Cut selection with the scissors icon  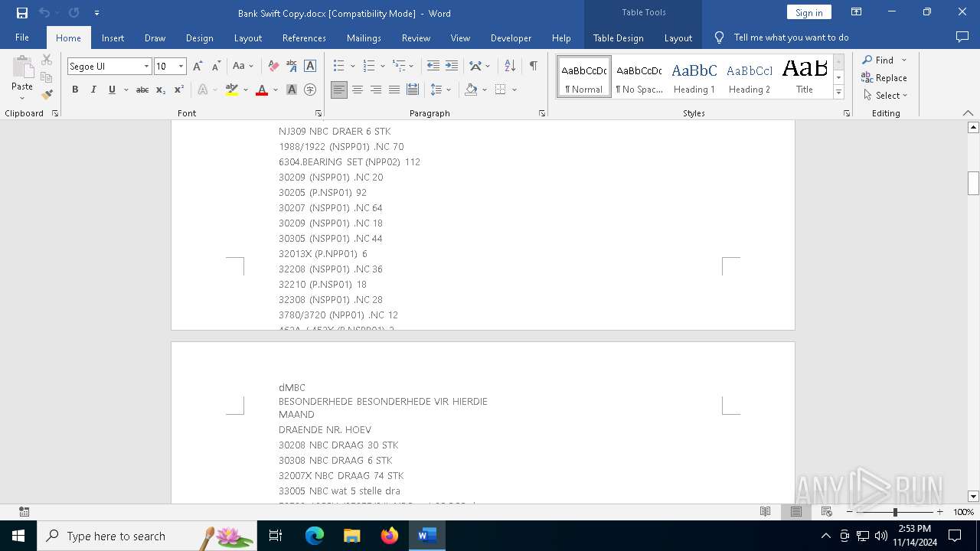tap(47, 60)
